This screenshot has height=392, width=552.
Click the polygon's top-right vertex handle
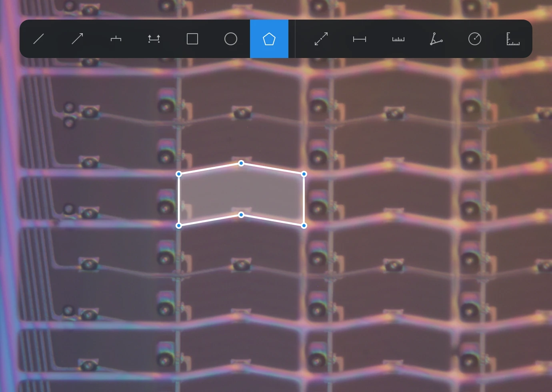click(304, 174)
